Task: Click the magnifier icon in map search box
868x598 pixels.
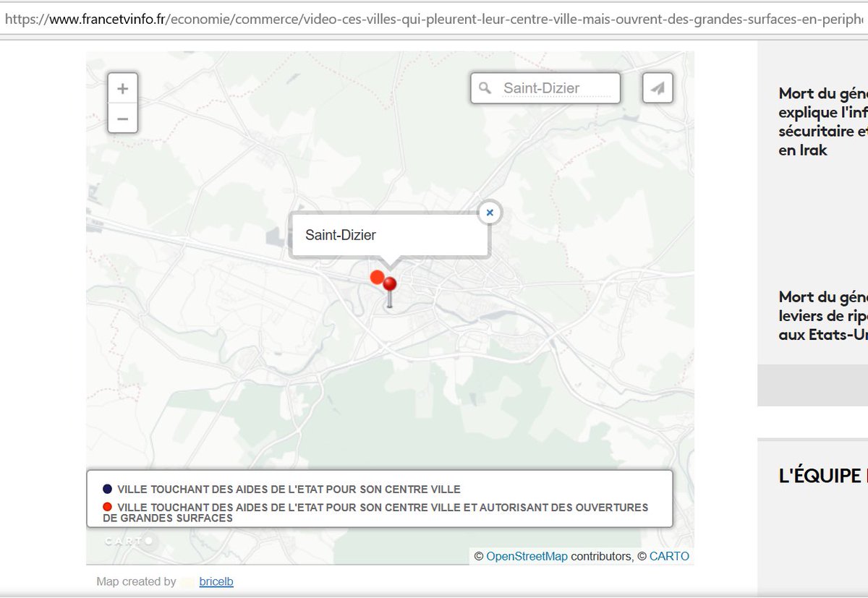Action: [485, 87]
